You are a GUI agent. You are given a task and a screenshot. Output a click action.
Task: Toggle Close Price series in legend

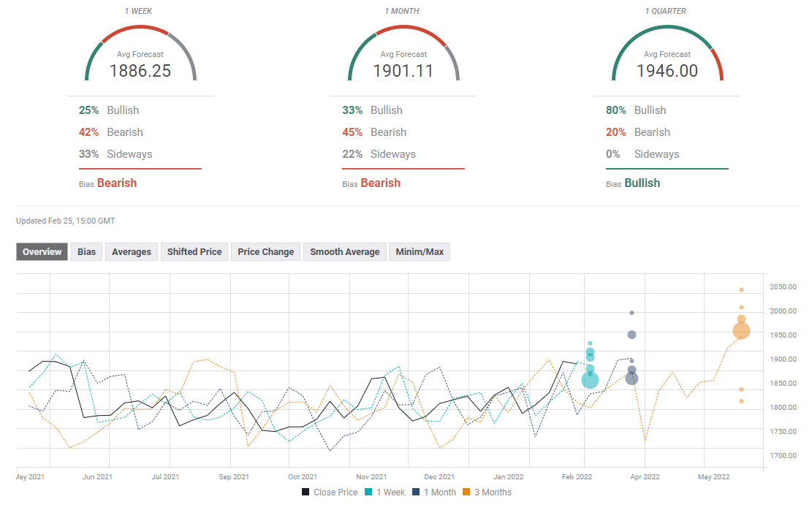330,492
